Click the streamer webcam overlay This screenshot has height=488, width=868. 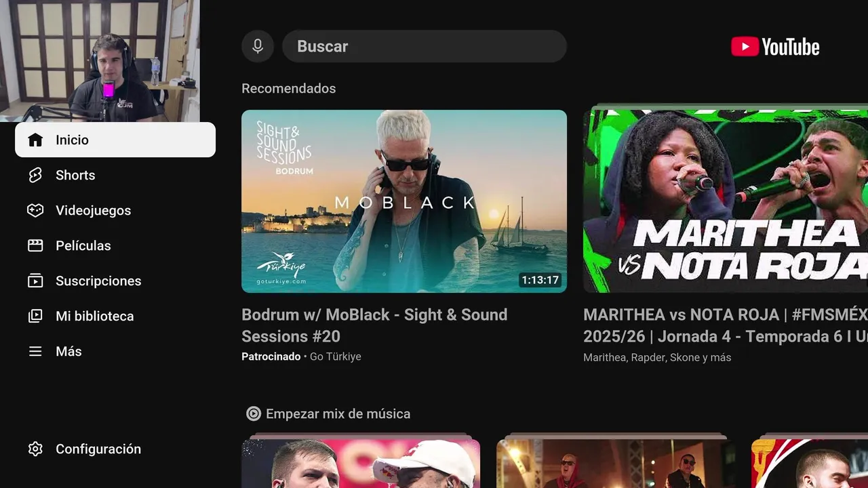pyautogui.click(x=100, y=61)
